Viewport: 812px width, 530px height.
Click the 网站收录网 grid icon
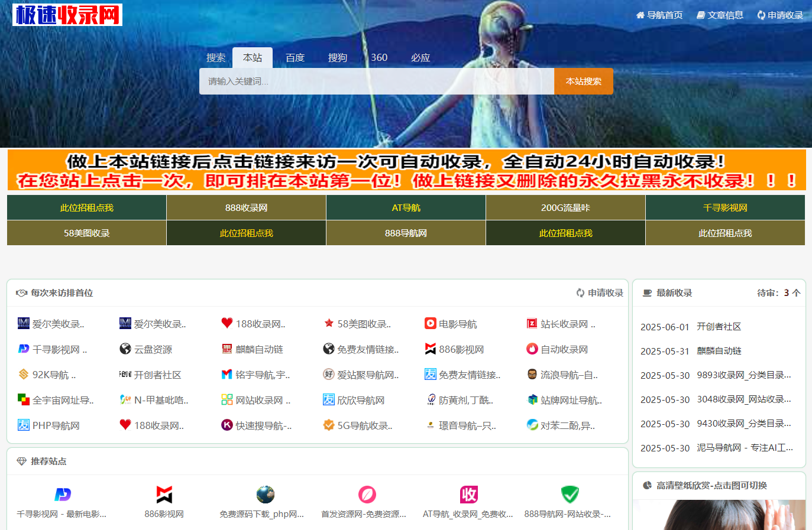click(227, 399)
